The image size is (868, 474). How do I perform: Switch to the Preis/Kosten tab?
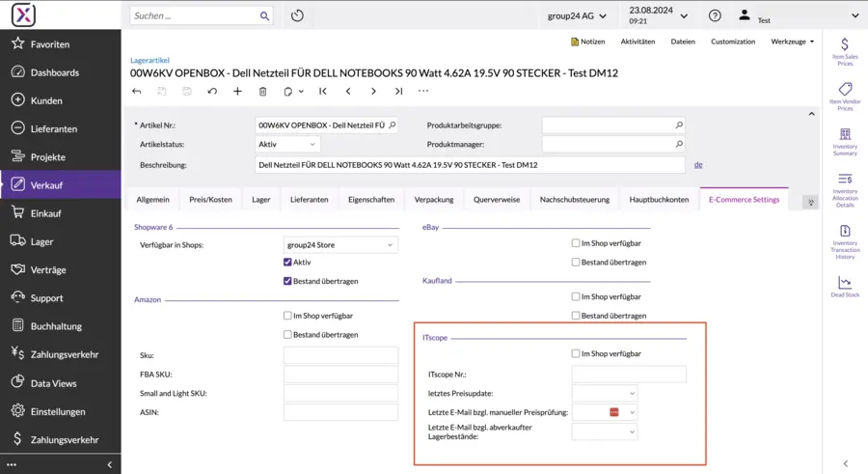(x=210, y=200)
